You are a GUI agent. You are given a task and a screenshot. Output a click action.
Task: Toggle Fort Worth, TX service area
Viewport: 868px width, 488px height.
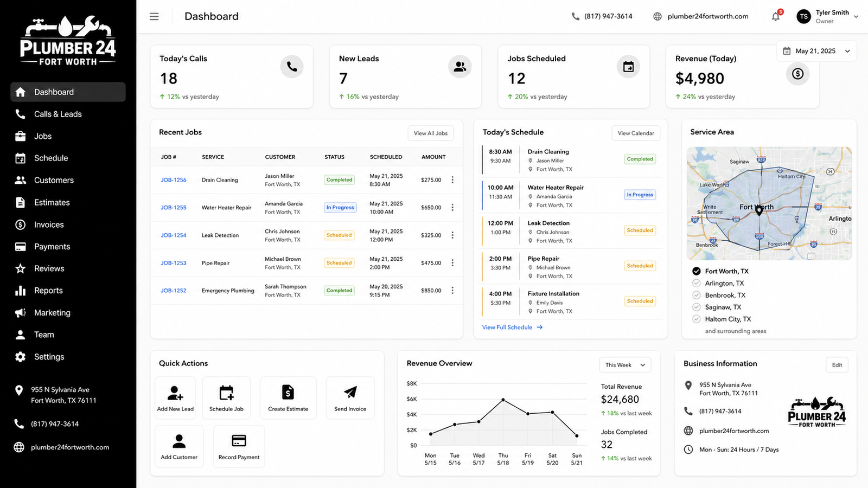697,271
